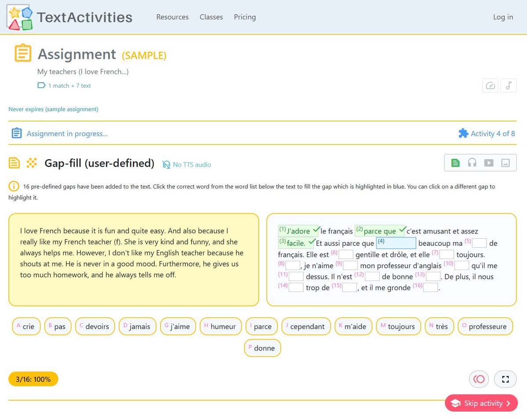Viewport: 527px width, 420px height.
Task: Click the music note icon near Assignment
Action: pyautogui.click(x=509, y=85)
